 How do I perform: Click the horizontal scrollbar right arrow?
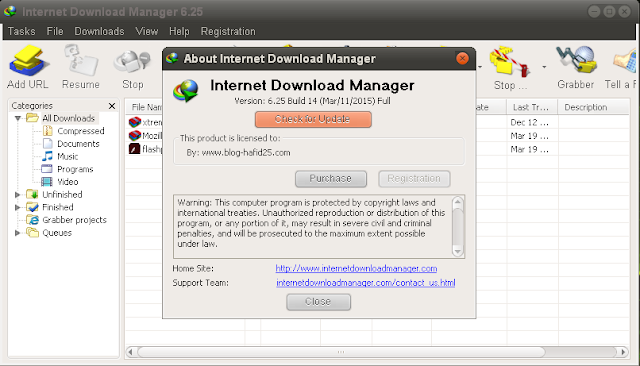(623, 352)
